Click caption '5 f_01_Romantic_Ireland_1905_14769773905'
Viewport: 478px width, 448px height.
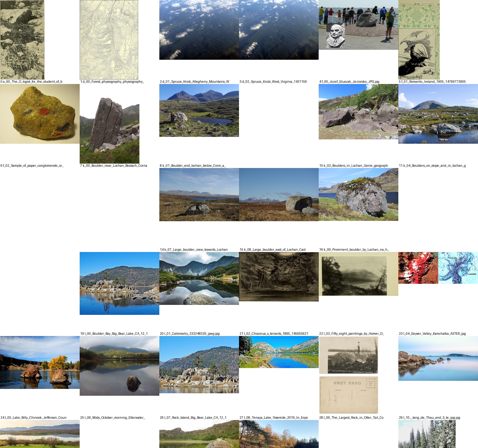432,82
